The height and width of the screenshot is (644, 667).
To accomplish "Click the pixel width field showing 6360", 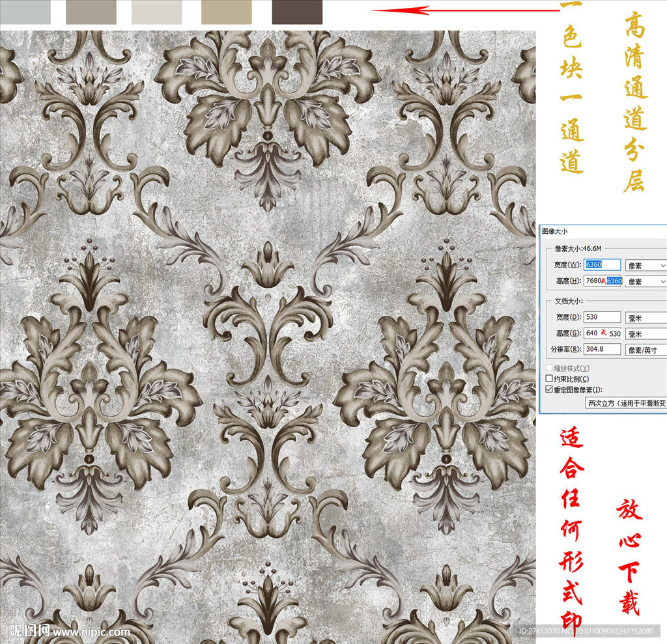I will point(602,264).
